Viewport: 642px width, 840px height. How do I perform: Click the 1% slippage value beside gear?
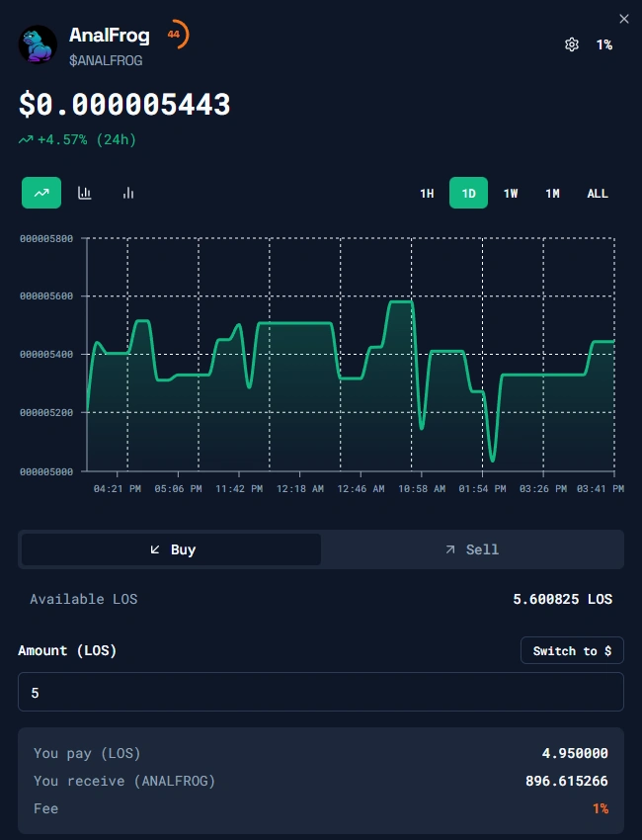pyautogui.click(x=603, y=44)
